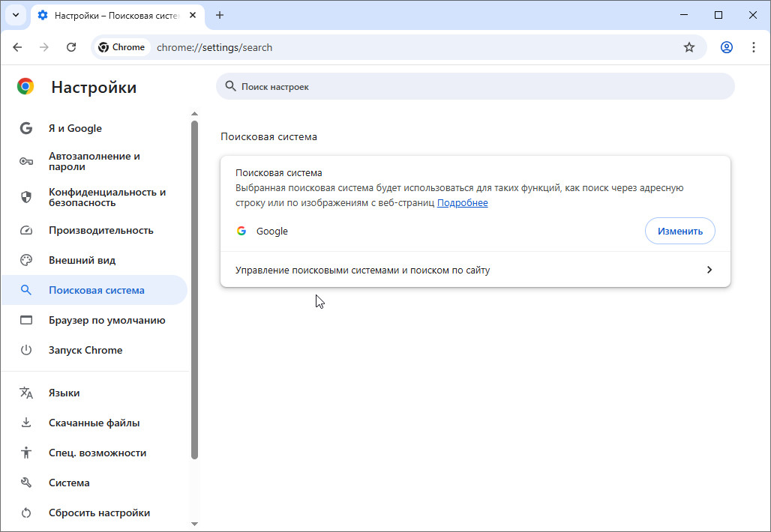Open Спец. возможности settings

click(97, 453)
